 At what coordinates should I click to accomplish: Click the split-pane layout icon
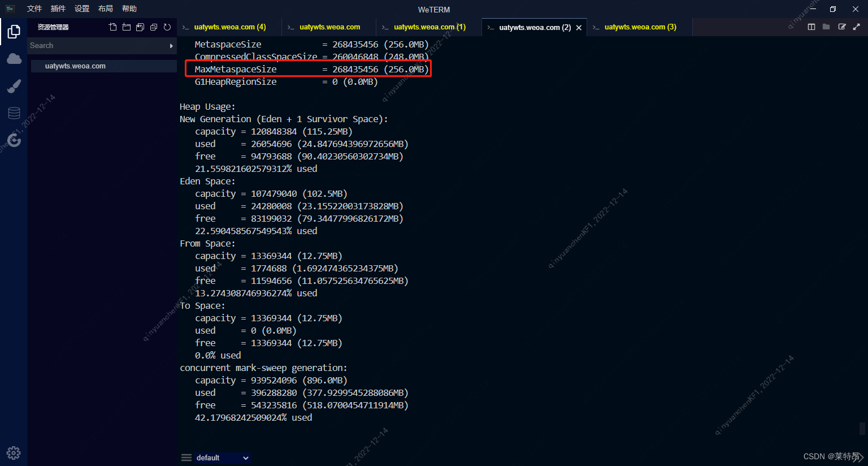click(811, 27)
